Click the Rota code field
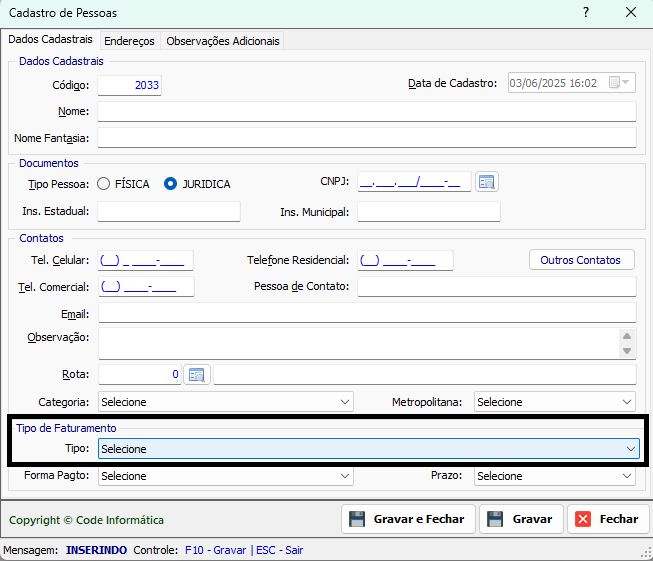Viewport: 653px width, 561px height. [140, 374]
